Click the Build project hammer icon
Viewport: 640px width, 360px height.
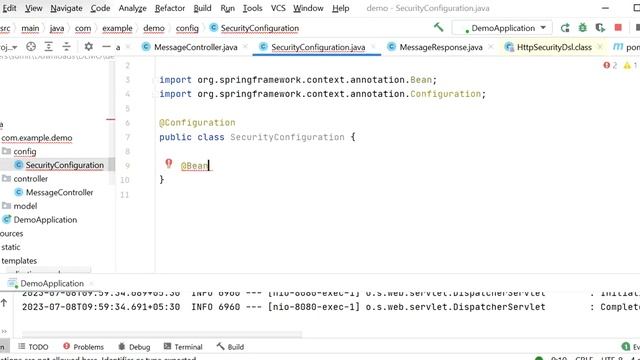[x=438, y=27]
